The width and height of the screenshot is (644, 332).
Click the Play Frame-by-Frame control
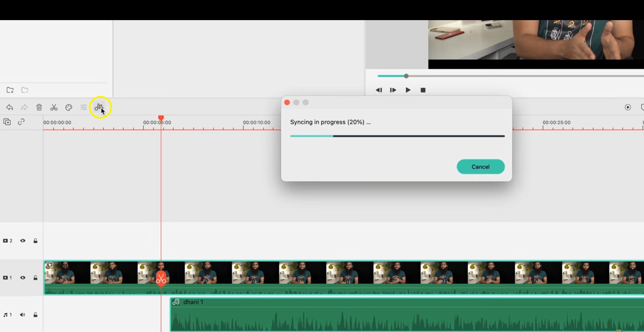point(393,90)
